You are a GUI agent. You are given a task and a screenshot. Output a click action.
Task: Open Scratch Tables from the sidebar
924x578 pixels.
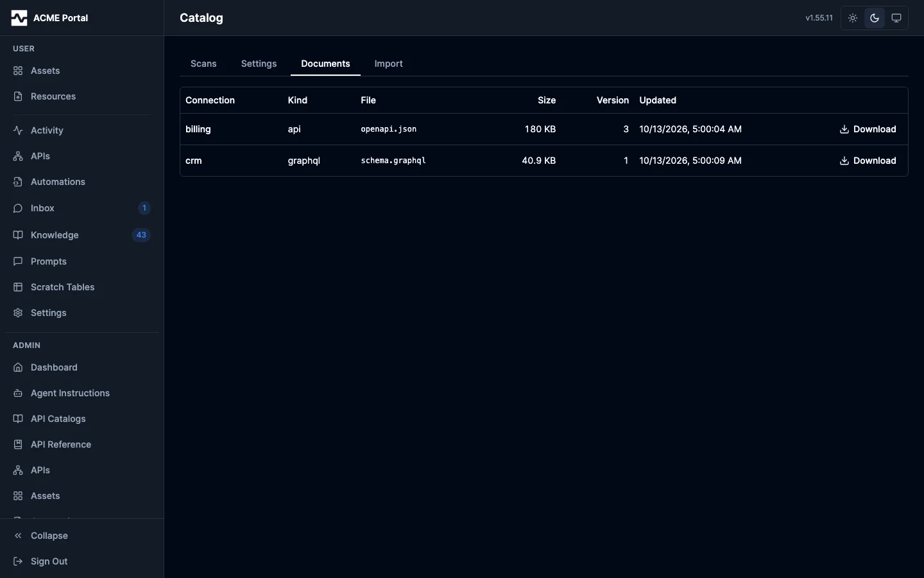pos(81,287)
